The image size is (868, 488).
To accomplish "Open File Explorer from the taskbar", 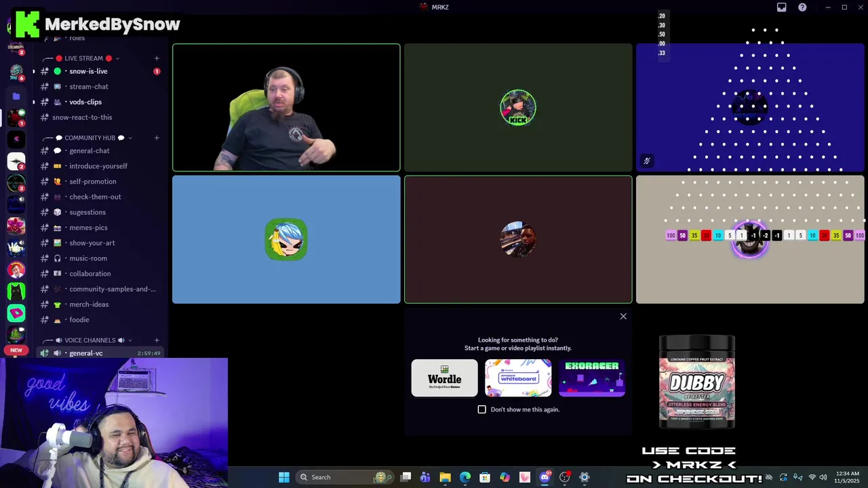I will pos(445,477).
